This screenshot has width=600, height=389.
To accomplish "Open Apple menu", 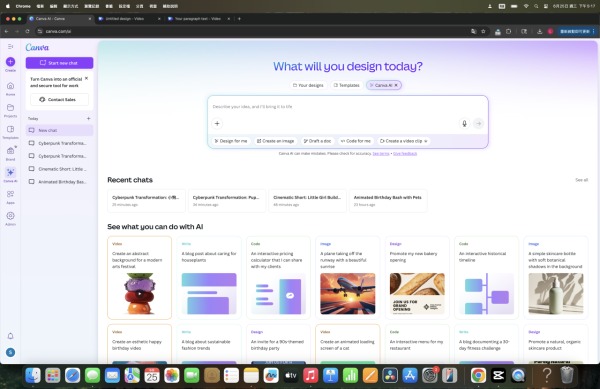I will coord(8,6).
